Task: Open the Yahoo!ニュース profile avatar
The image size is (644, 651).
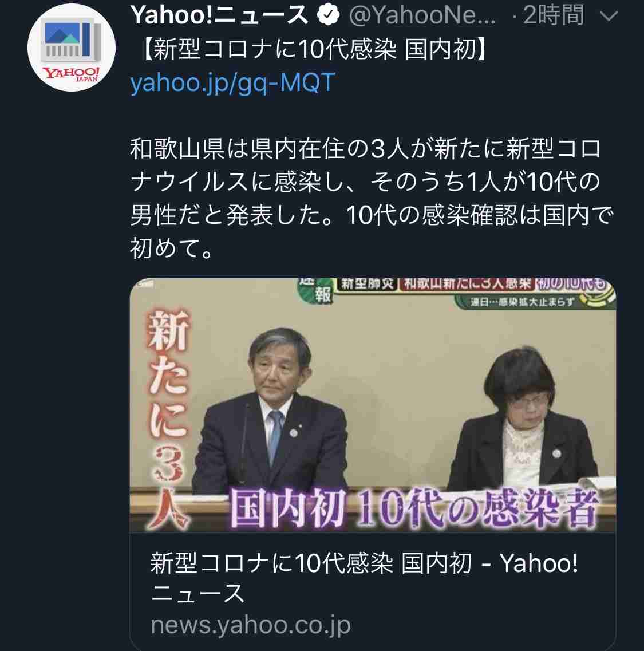Action: coord(72,48)
